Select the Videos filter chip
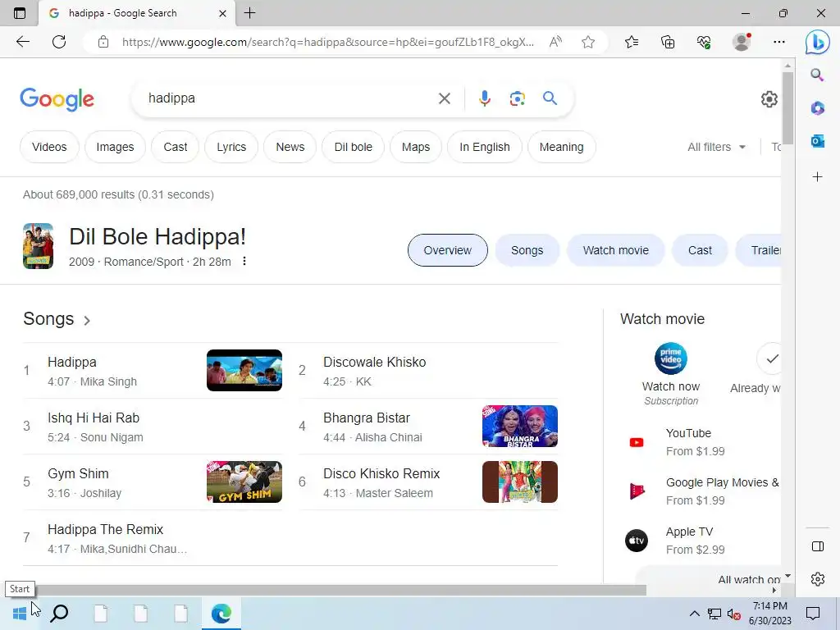Image resolution: width=840 pixels, height=630 pixels. 49,147
